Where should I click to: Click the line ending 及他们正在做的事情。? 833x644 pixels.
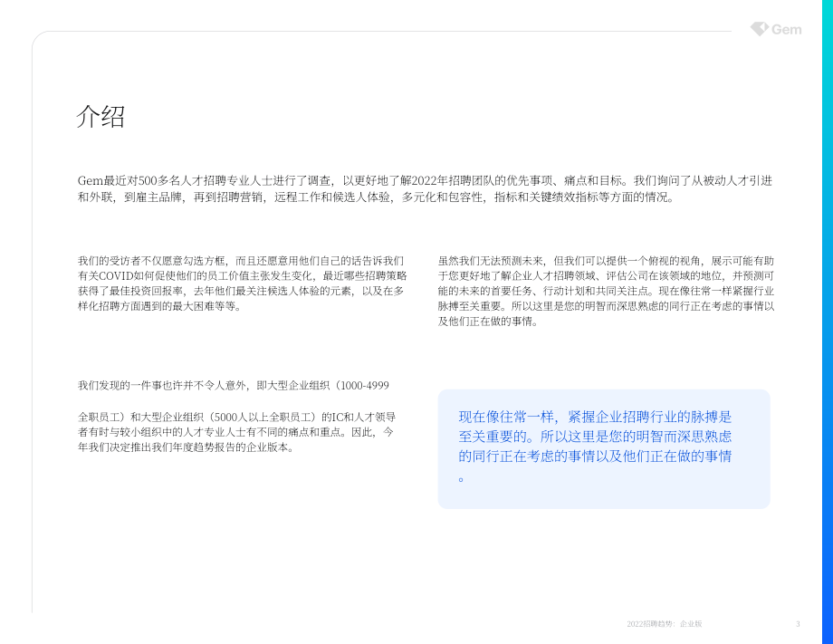click(488, 322)
